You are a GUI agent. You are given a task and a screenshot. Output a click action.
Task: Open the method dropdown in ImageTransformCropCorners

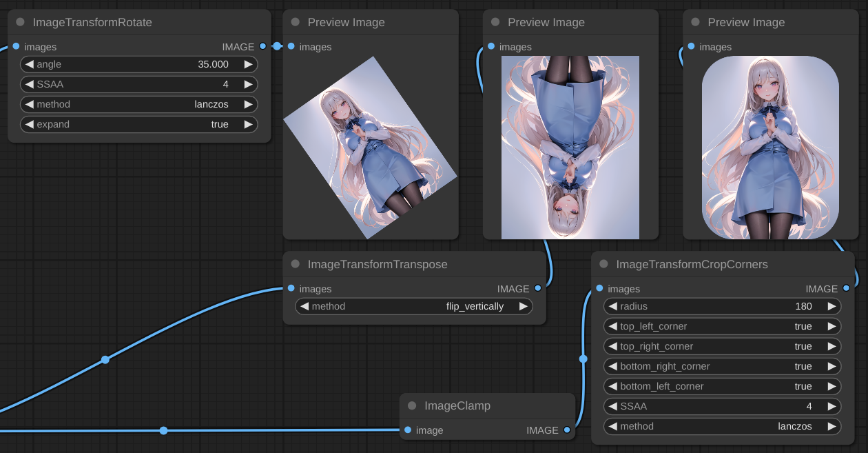pos(723,426)
